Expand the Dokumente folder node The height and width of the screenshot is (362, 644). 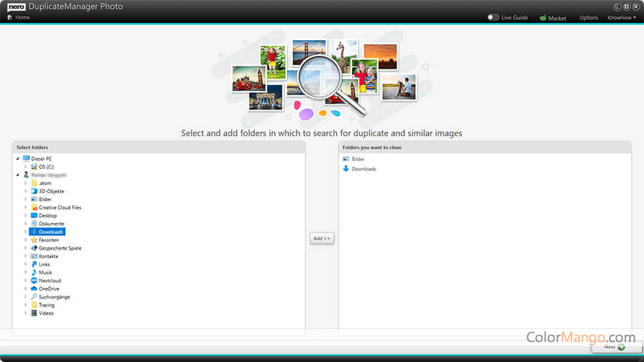(x=26, y=224)
